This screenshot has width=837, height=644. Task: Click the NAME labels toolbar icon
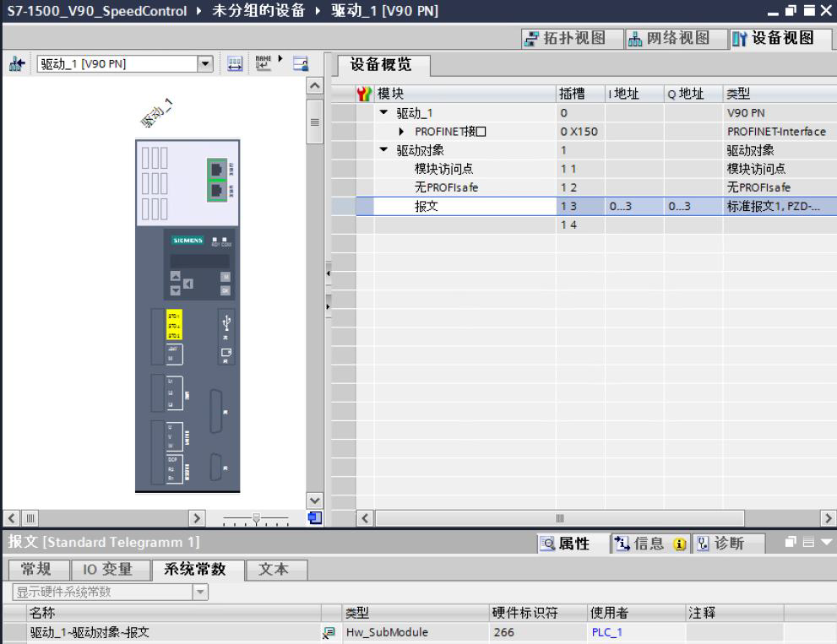pyautogui.click(x=264, y=63)
